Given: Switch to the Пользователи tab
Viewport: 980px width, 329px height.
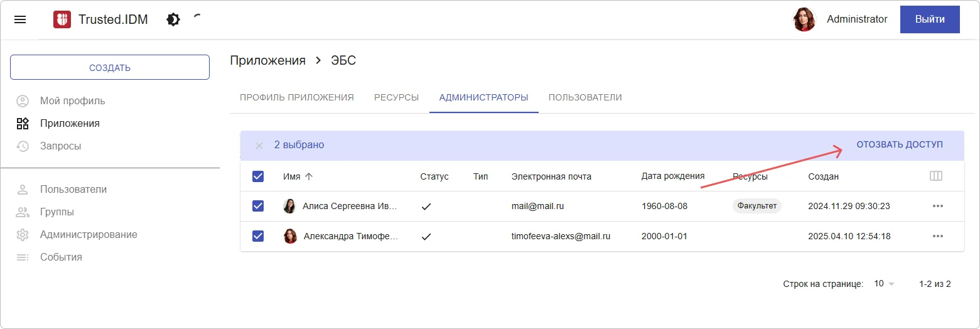Looking at the screenshot, I should (x=585, y=97).
